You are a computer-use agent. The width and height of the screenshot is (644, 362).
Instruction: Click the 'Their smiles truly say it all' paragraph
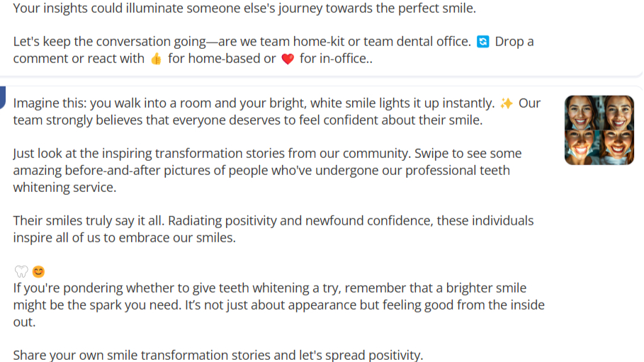pyautogui.click(x=273, y=229)
